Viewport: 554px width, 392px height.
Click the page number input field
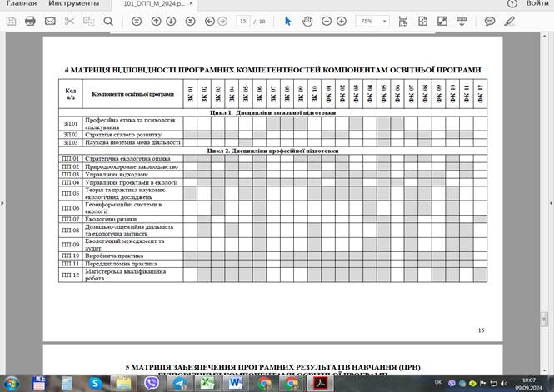pyautogui.click(x=245, y=21)
